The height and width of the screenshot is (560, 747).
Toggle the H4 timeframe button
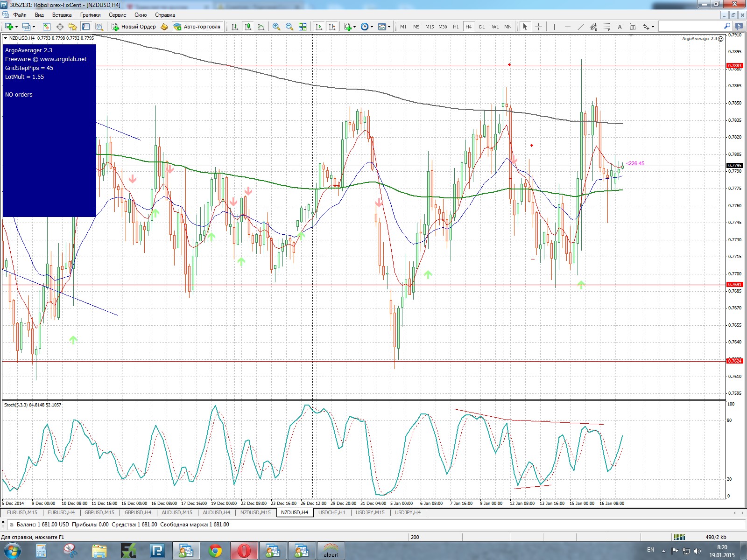point(469,27)
